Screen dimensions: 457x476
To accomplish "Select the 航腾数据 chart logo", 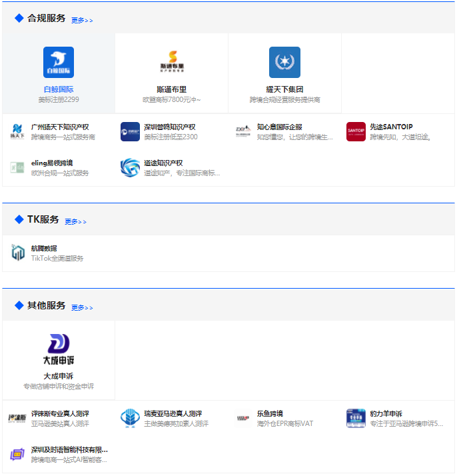I will (x=18, y=253).
